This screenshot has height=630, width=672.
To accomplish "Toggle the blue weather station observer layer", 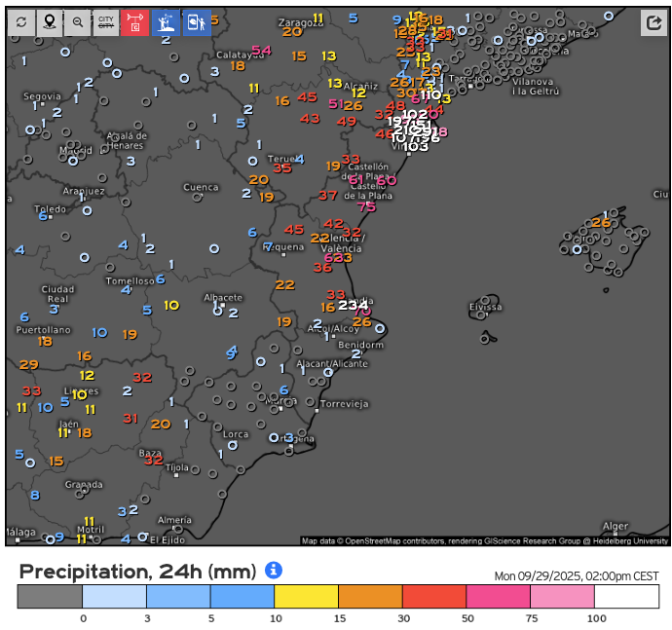I will [x=166, y=22].
